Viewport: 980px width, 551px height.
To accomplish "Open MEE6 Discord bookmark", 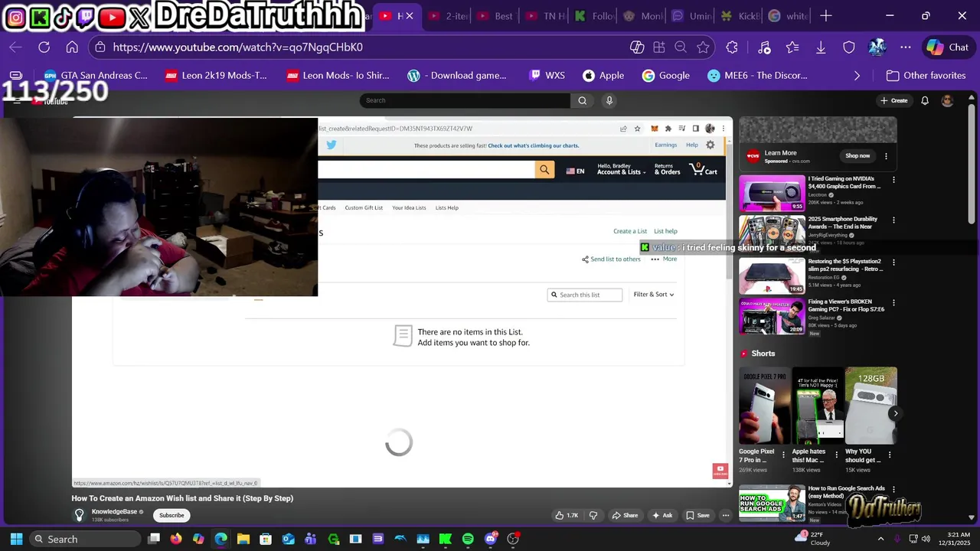I will pyautogui.click(x=757, y=76).
